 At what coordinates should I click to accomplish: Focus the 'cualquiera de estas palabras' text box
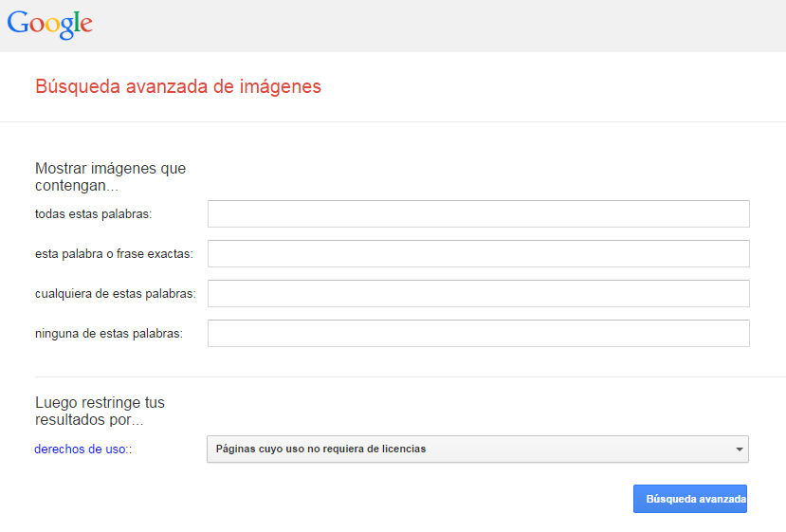479,293
